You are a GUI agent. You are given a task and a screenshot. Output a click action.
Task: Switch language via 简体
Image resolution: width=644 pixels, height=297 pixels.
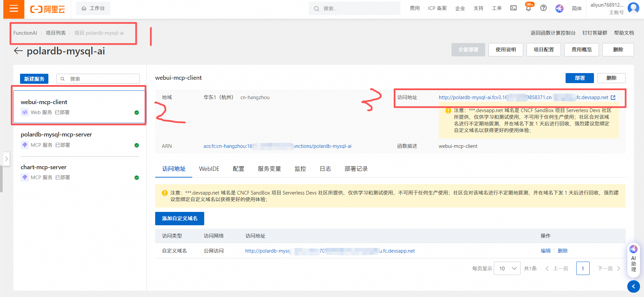pos(577,8)
